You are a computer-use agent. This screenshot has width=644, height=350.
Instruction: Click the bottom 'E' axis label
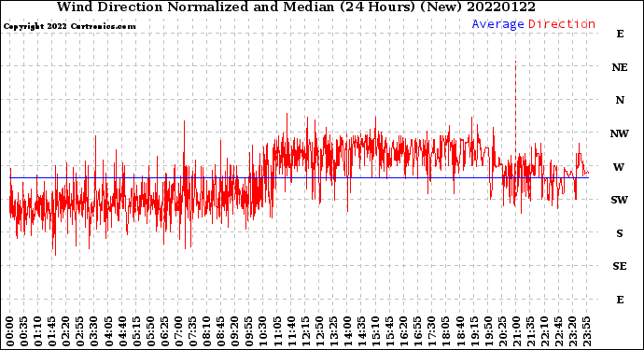coord(620,300)
